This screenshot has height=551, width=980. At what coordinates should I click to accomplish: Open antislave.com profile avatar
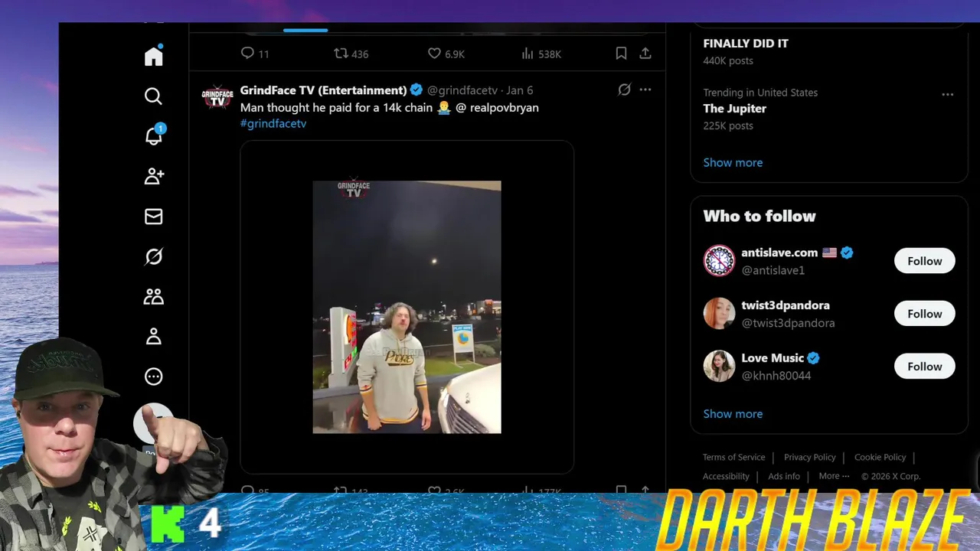719,261
